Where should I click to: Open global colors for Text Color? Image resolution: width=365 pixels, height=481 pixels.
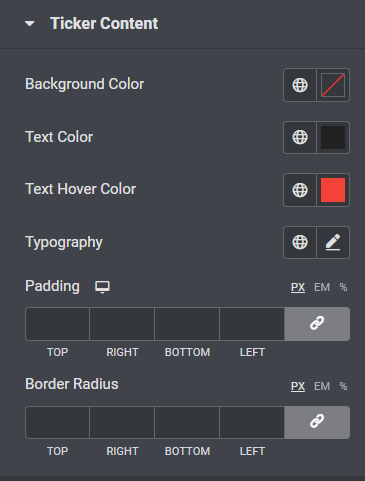click(x=300, y=137)
